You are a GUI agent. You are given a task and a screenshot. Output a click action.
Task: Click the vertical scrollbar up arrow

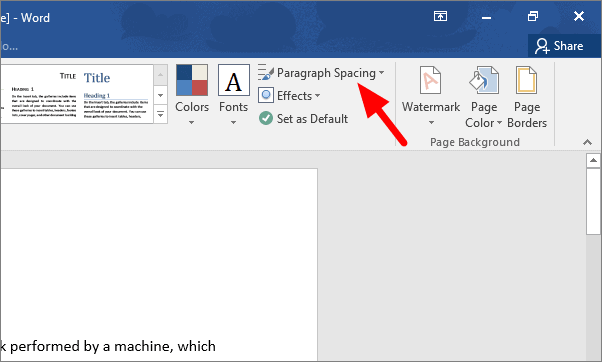(x=593, y=160)
